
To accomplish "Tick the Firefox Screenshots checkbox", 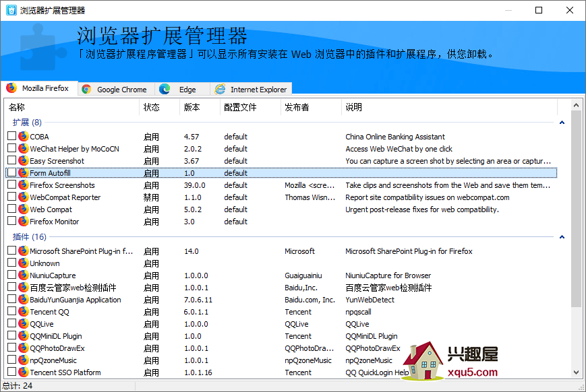I will coord(11,185).
